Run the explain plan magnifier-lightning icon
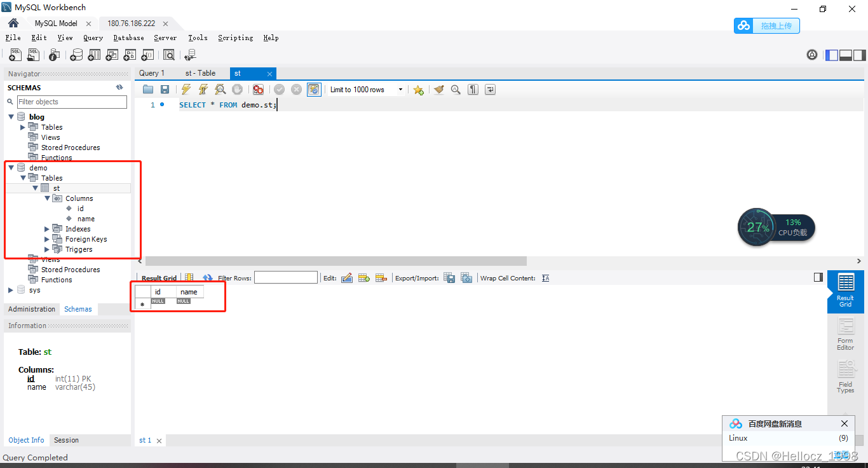The height and width of the screenshot is (468, 868). click(220, 90)
